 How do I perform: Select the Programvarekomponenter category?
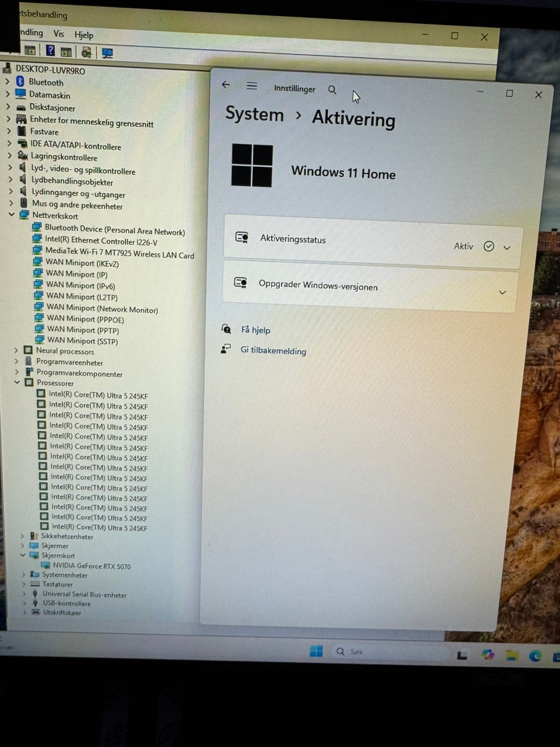[79, 373]
